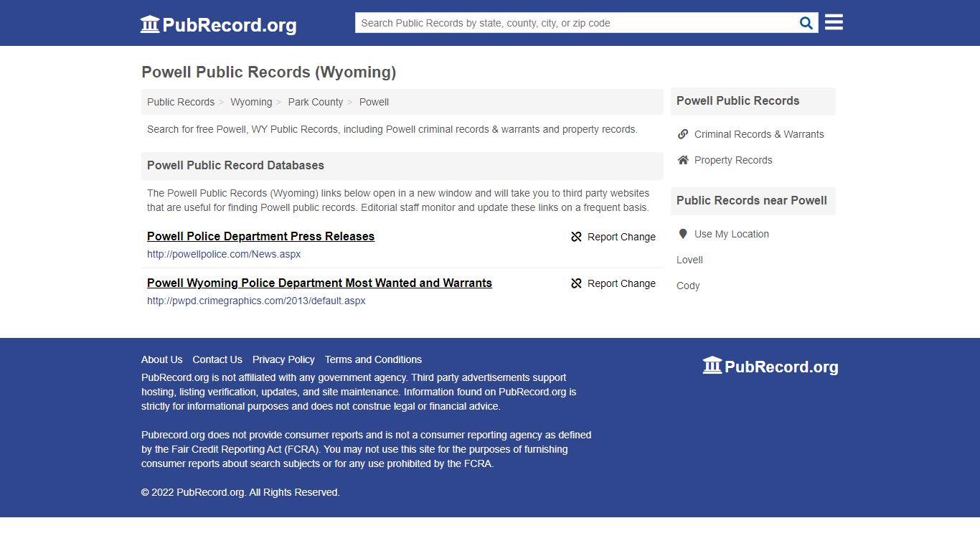Open nearby Cody public records
Image resolution: width=980 pixels, height=551 pixels.
tap(688, 286)
